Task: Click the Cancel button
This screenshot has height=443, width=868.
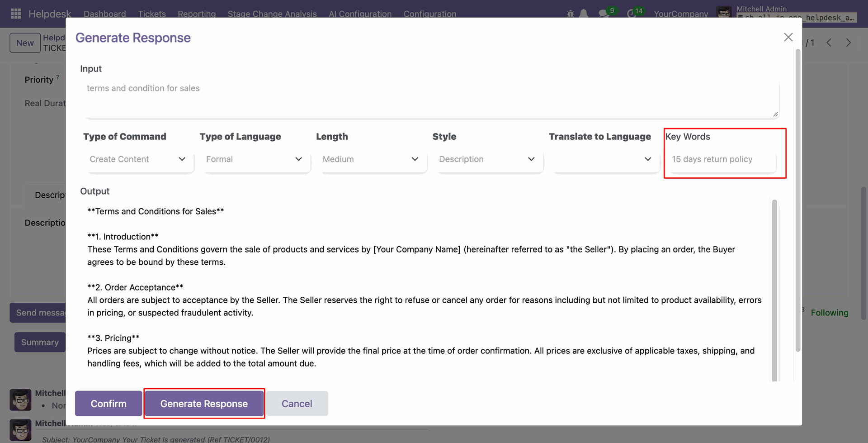Action: (x=297, y=404)
